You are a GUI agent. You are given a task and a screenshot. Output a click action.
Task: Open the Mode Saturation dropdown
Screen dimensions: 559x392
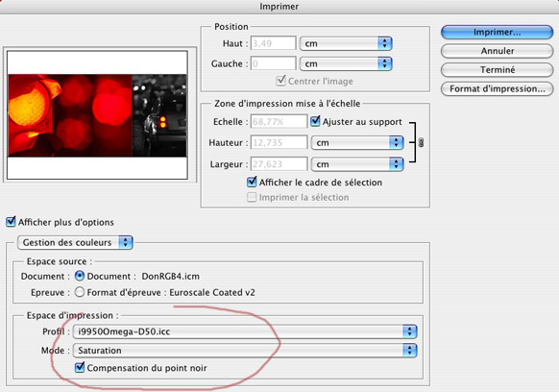point(245,351)
